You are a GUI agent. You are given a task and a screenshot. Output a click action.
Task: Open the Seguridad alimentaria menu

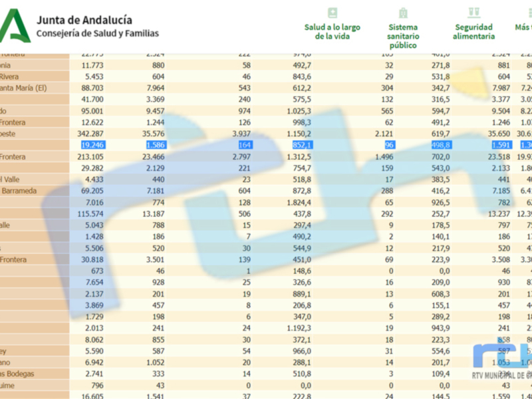coord(473,31)
